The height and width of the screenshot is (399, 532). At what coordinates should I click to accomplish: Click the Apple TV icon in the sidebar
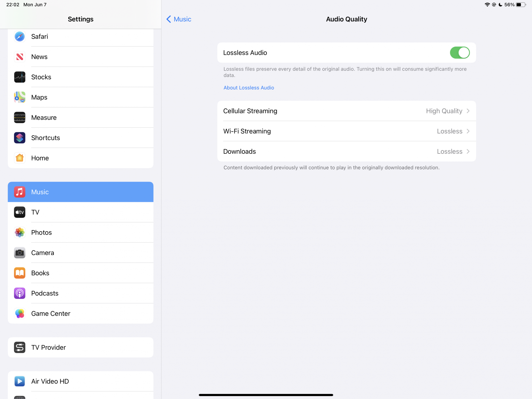20,212
